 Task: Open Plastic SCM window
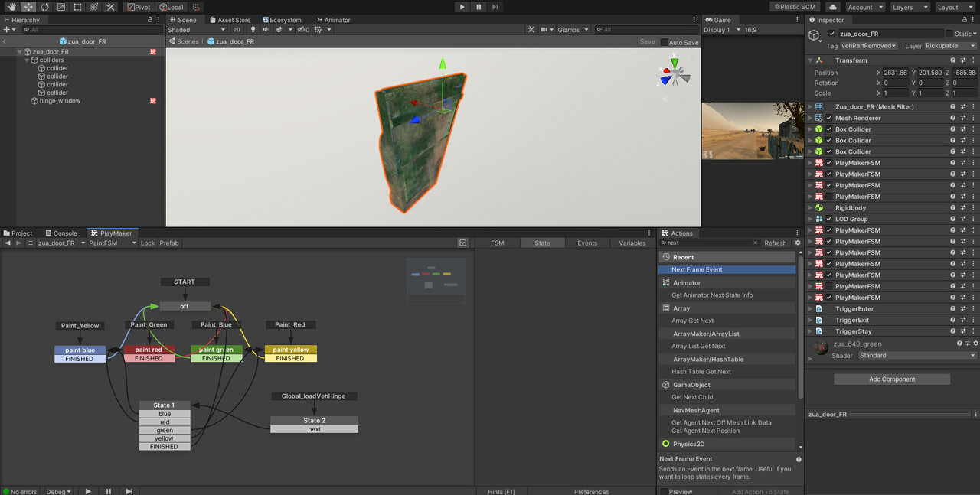795,7
